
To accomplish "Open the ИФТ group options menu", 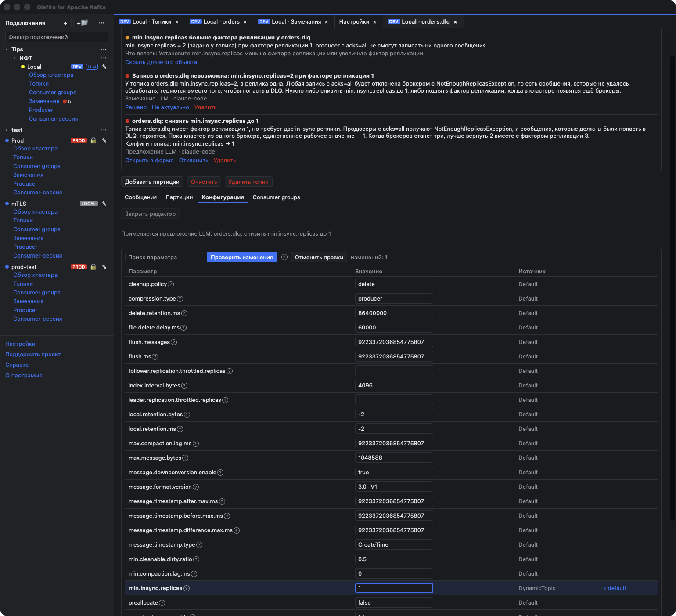I will click(x=104, y=58).
